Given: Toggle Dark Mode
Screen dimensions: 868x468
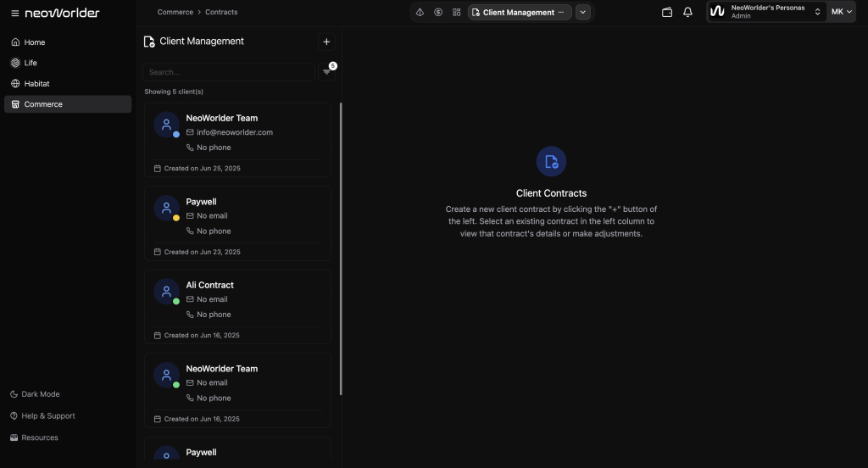Looking at the screenshot, I should point(35,393).
